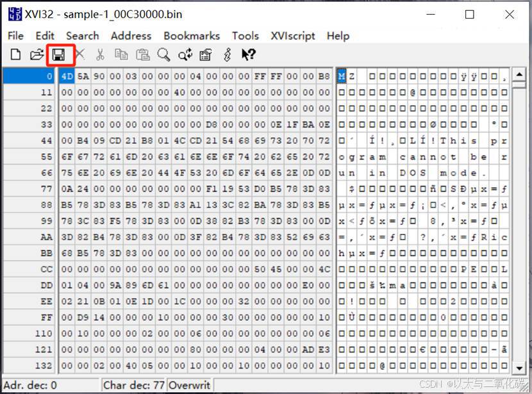Click address cell 110
This screenshot has width=532, height=394.
(x=28, y=334)
